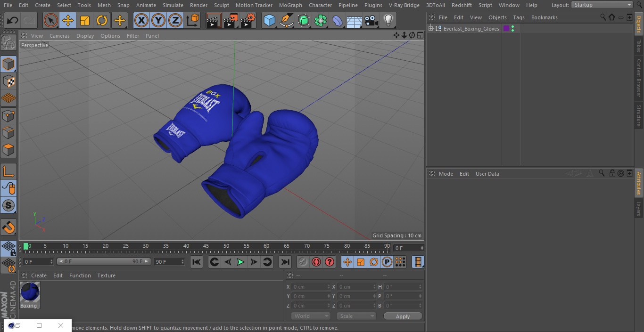Image resolution: width=644 pixels, height=332 pixels.
Task: Add a Camera object
Action: click(x=372, y=20)
